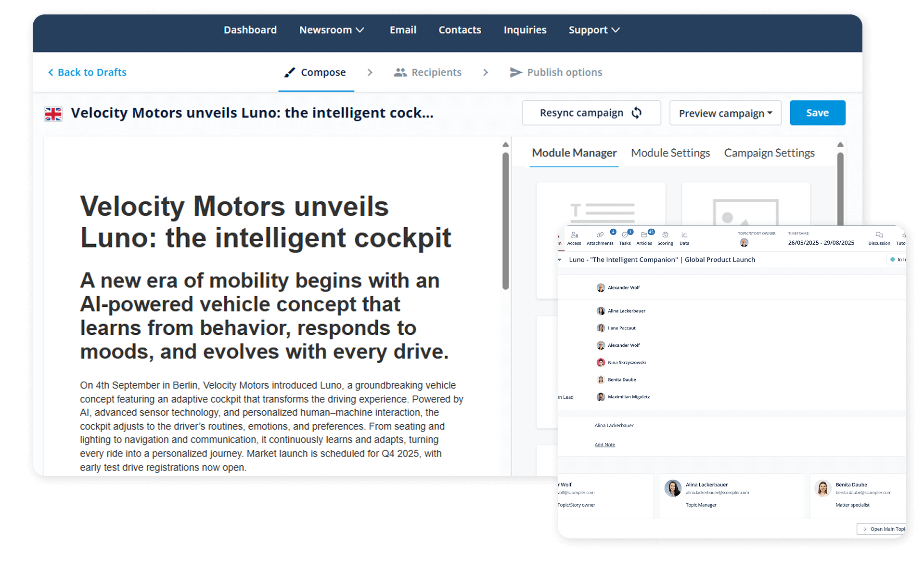This screenshot has width=924, height=562.
Task: Expand the Support dropdown
Action: (593, 30)
